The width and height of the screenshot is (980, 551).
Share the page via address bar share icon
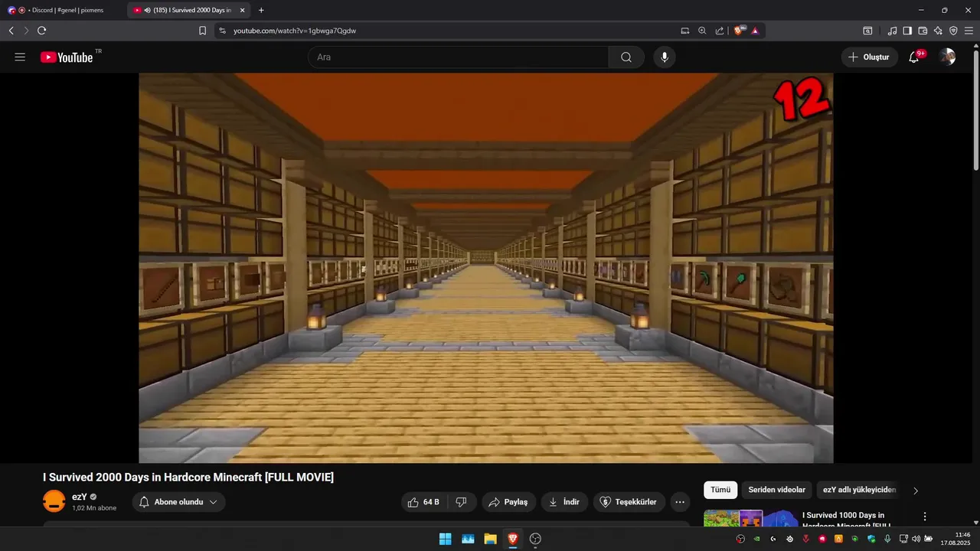[x=720, y=31]
